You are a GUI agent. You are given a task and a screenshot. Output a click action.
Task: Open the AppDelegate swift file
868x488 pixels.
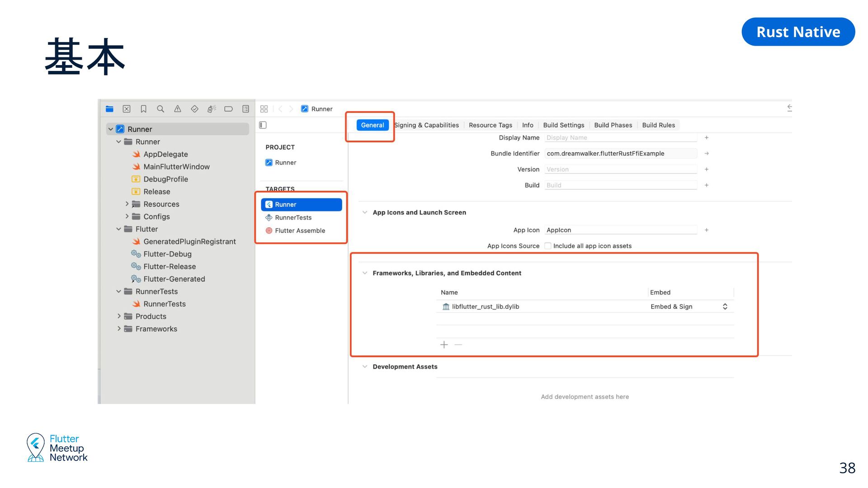point(165,154)
